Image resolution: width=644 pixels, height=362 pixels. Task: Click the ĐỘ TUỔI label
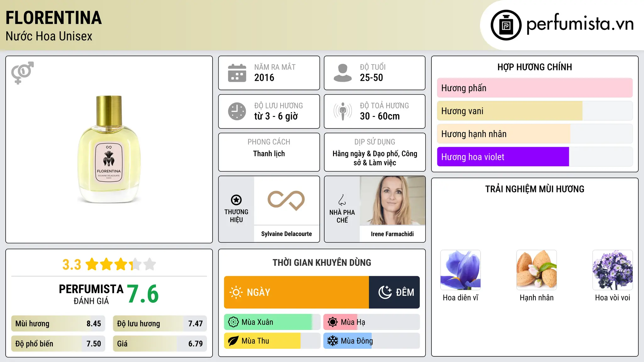coord(373,67)
